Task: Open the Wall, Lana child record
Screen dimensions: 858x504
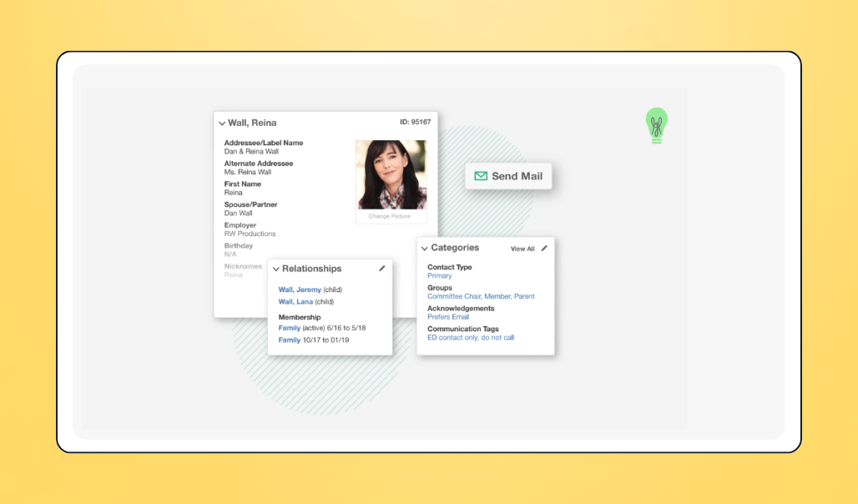Action: tap(295, 301)
